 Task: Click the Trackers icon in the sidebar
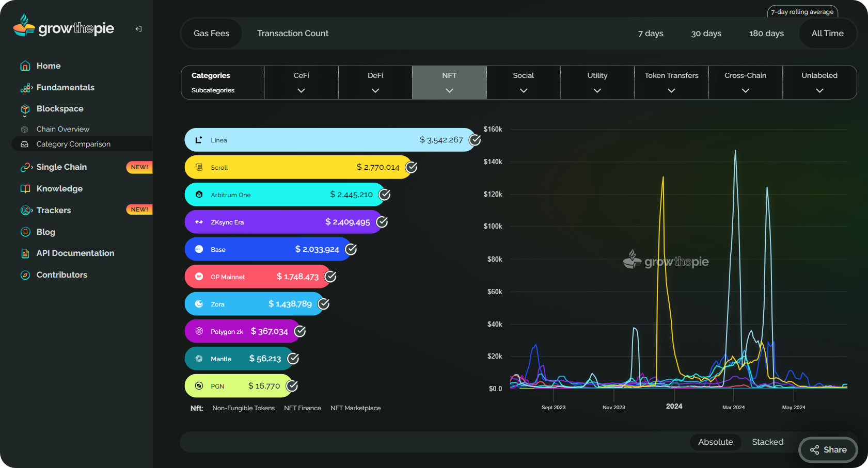pyautogui.click(x=25, y=211)
